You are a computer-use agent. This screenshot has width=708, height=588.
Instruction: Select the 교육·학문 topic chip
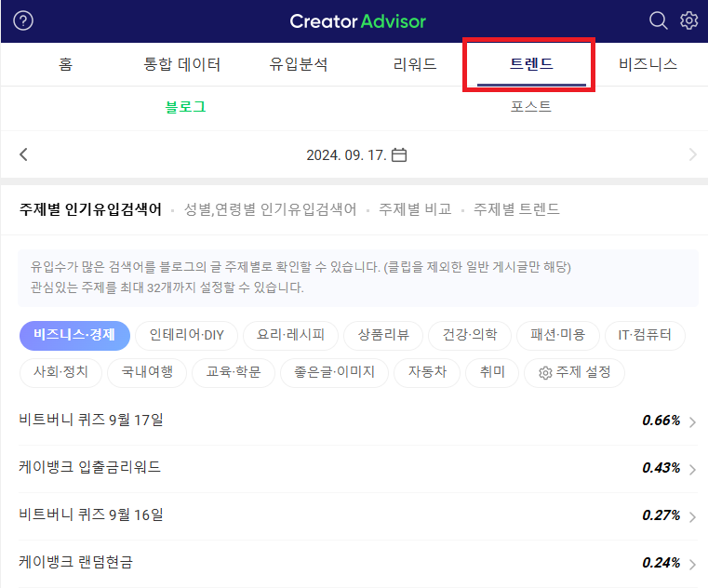234,372
